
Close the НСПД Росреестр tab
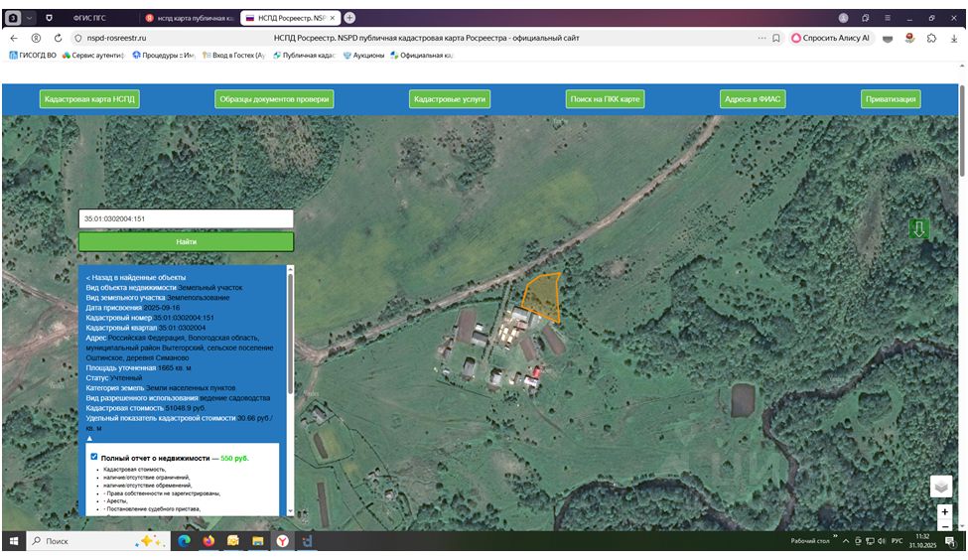tap(333, 18)
